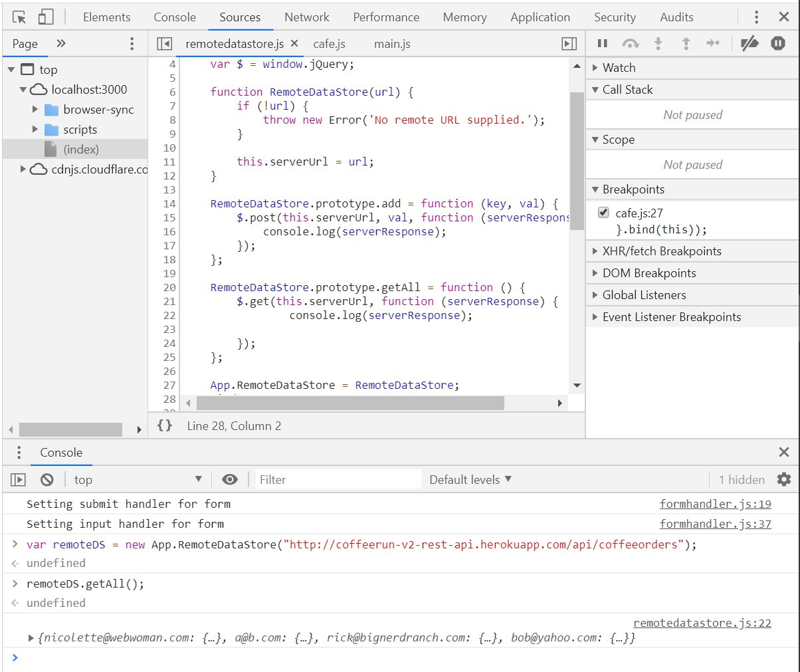Click the pretty print braces icon
Viewport: 800px width, 672px height.
tap(165, 425)
